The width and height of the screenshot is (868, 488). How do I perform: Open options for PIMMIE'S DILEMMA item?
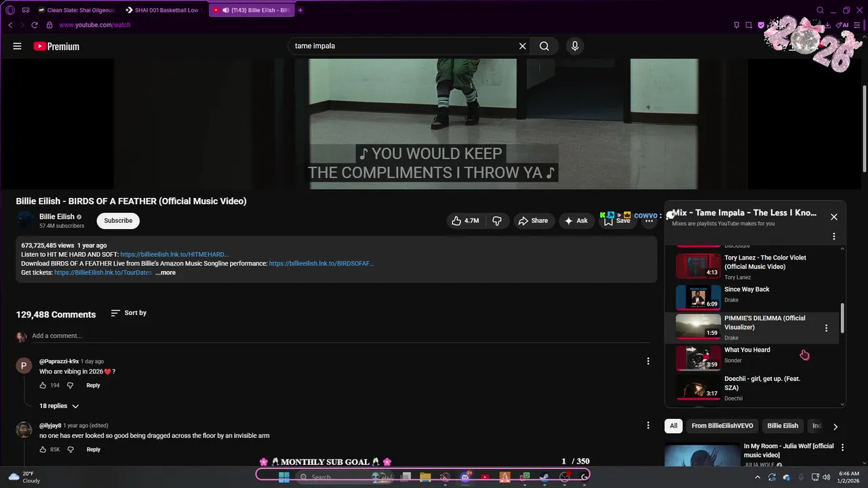(x=826, y=328)
